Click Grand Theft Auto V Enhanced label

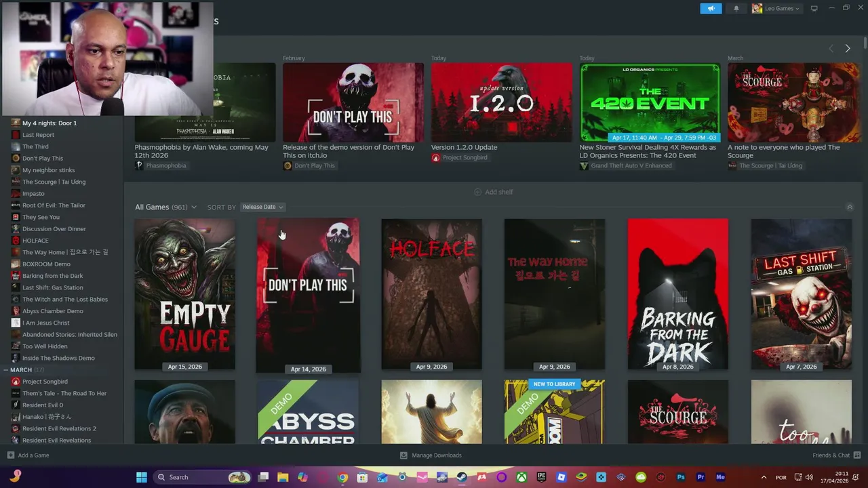pyautogui.click(x=626, y=165)
